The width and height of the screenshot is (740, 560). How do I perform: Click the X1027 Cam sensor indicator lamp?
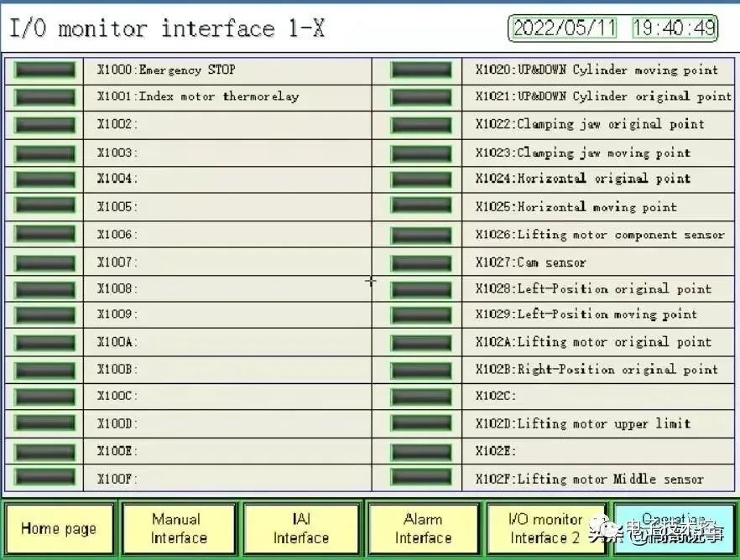click(420, 262)
